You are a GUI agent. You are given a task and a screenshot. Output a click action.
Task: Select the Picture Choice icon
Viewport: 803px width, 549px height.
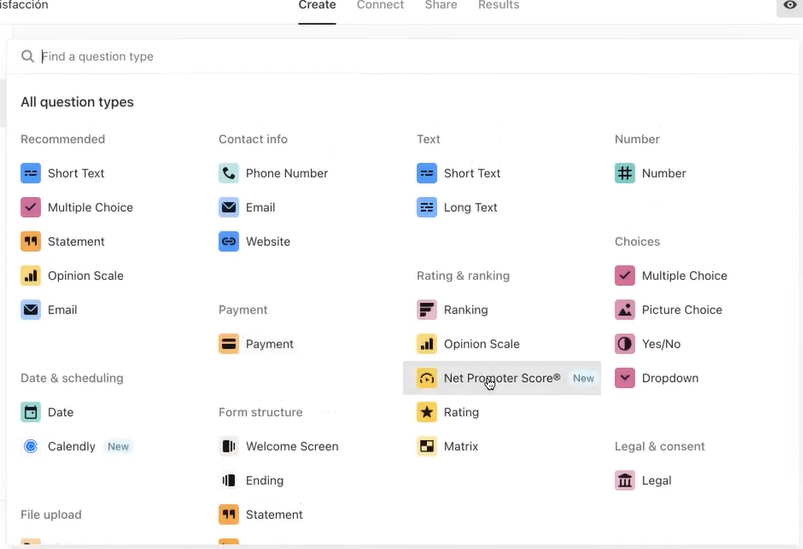[x=625, y=310]
